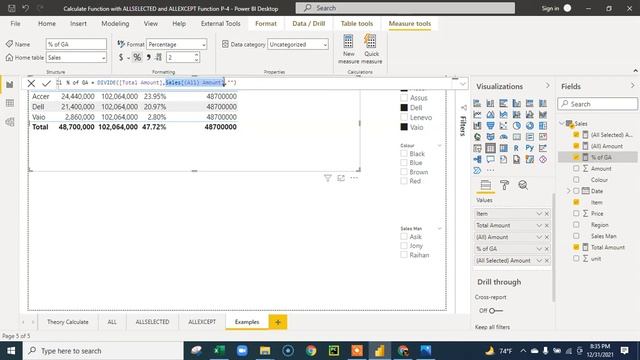Select the Decomposition tree visual
The image size is (640, 360).
pyautogui.click(x=477, y=160)
